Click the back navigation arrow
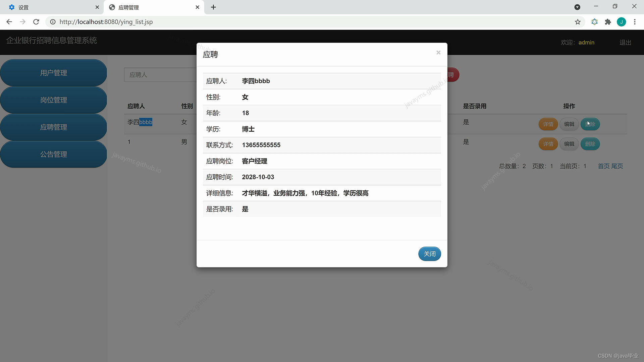Viewport: 644px width, 362px height. coord(9,22)
